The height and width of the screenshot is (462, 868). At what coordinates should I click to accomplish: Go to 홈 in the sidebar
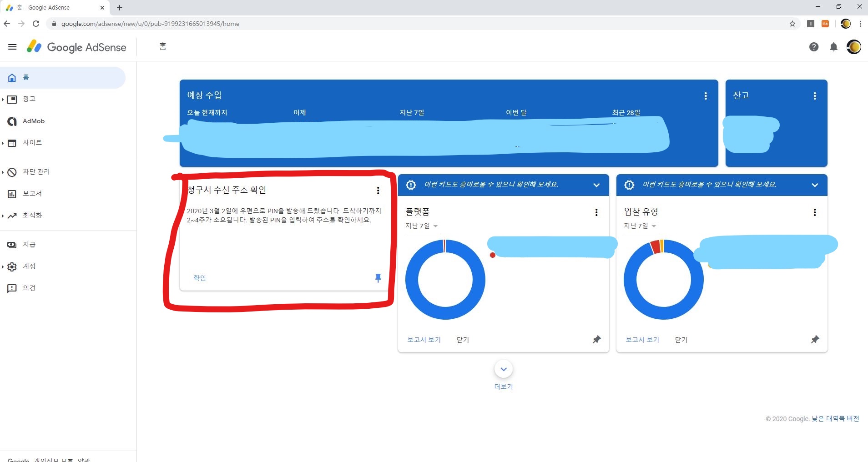[63, 77]
